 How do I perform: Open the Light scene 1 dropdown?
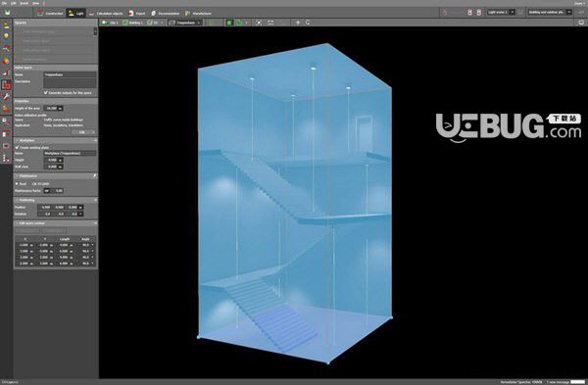coord(501,13)
